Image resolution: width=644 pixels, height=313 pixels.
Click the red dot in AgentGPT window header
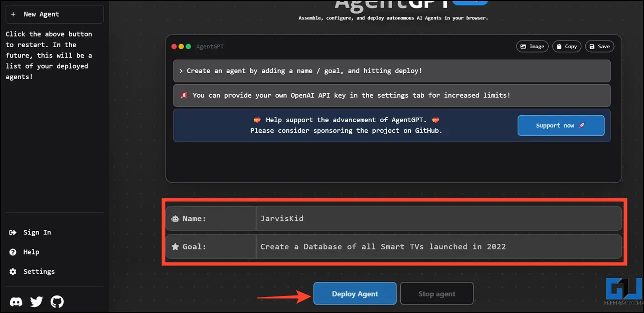click(174, 47)
